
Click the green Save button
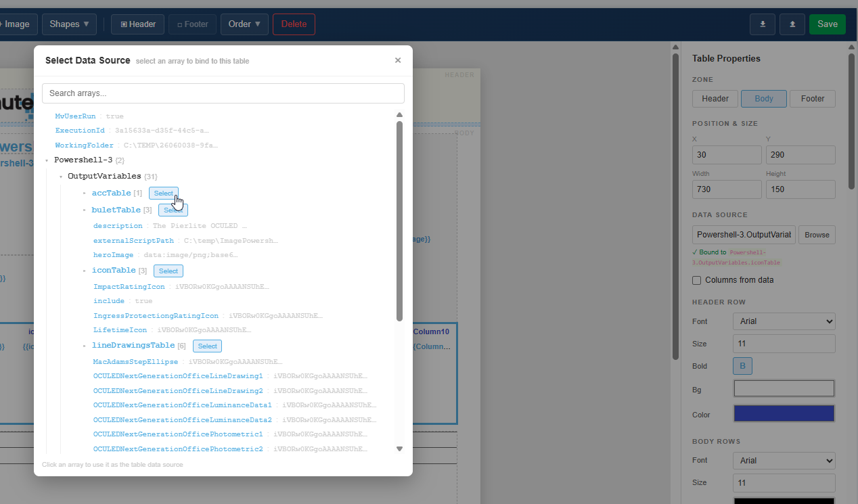(x=828, y=24)
